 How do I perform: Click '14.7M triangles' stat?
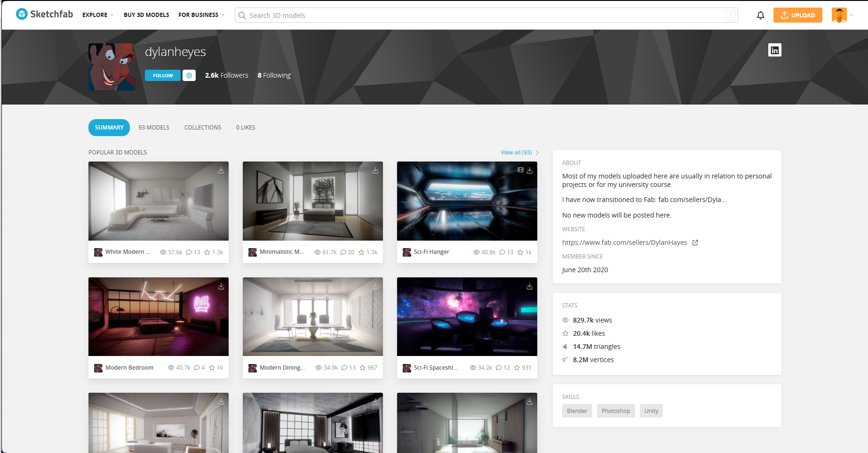597,347
